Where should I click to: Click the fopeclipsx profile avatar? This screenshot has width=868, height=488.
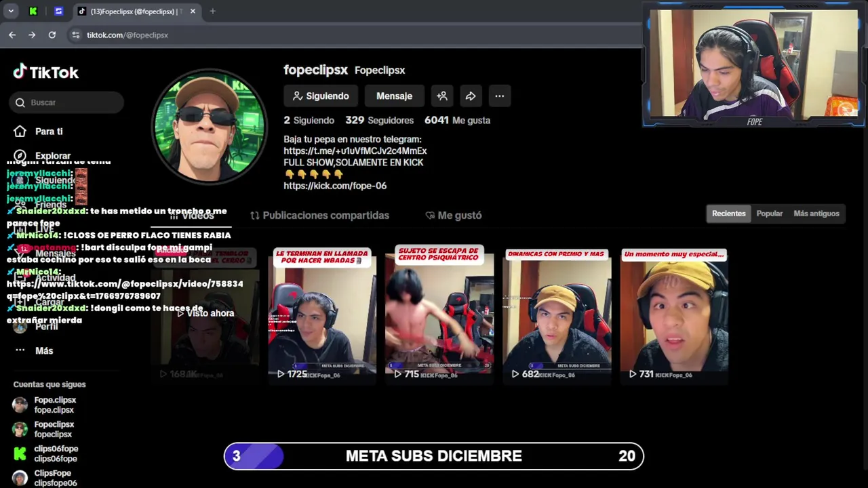(x=210, y=127)
